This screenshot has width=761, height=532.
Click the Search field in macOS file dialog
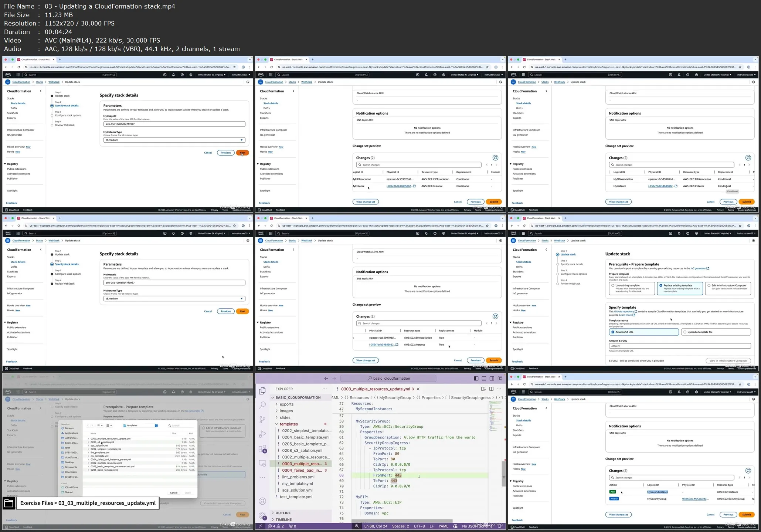pyautogui.click(x=181, y=426)
